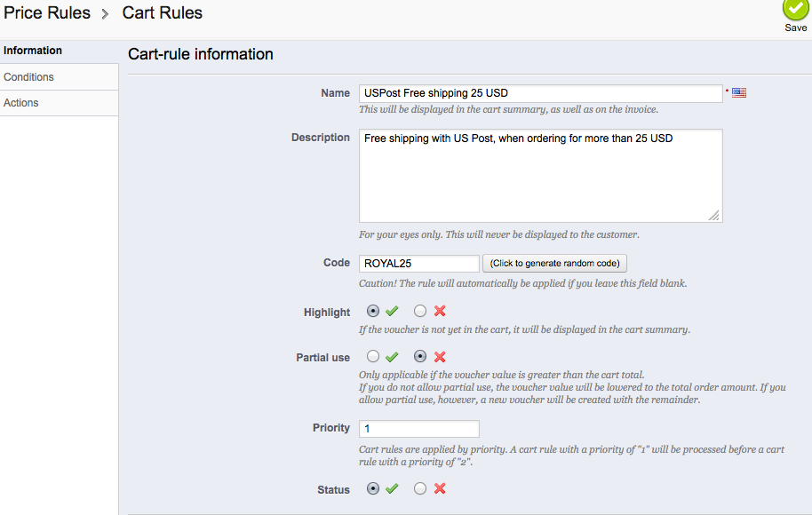Screen dimensions: 812x515
Task: Click the Priority input field
Action: pyautogui.click(x=418, y=429)
